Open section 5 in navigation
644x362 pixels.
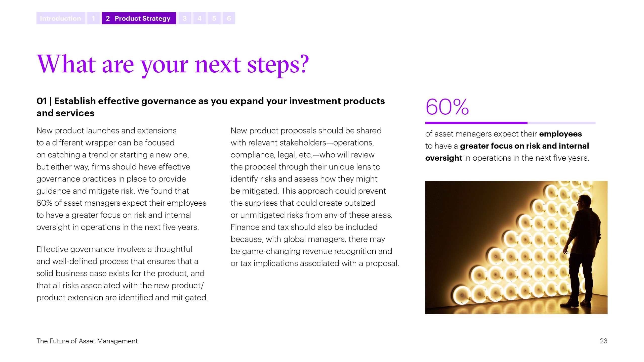214,18
